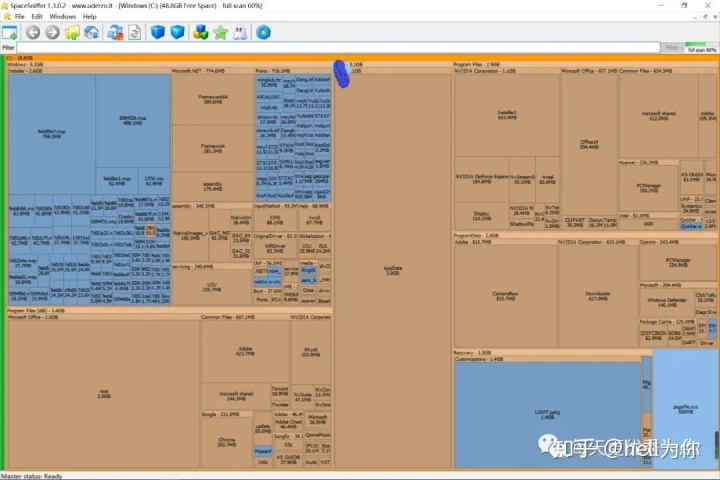Open the Windows menu
This screenshot has width=720, height=480.
62,16
